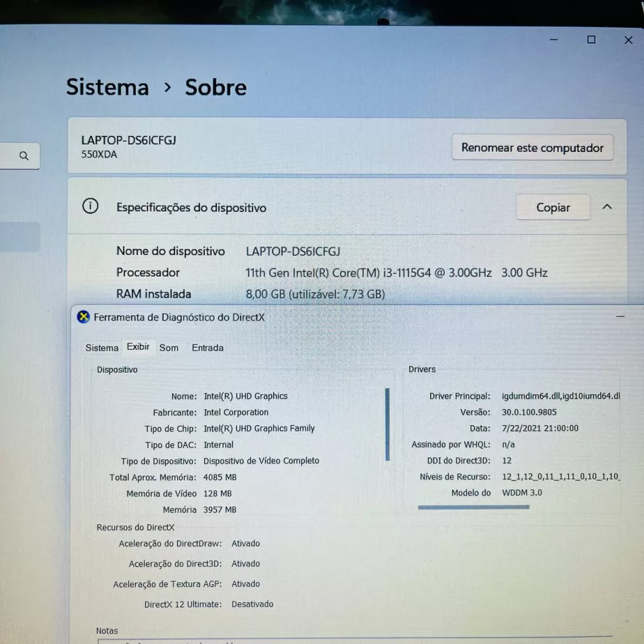The height and width of the screenshot is (644, 644).
Task: Click the Intel Corporation manufacturer value
Action: pyautogui.click(x=236, y=412)
